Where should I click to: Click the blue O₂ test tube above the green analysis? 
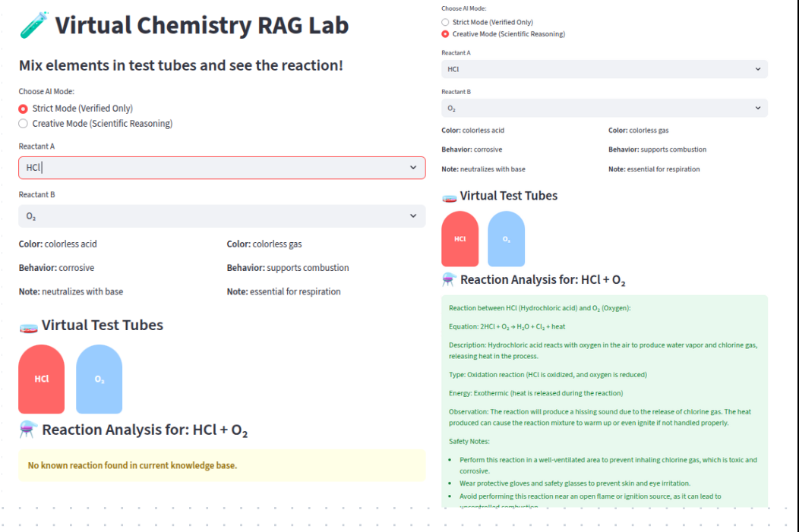coord(506,239)
